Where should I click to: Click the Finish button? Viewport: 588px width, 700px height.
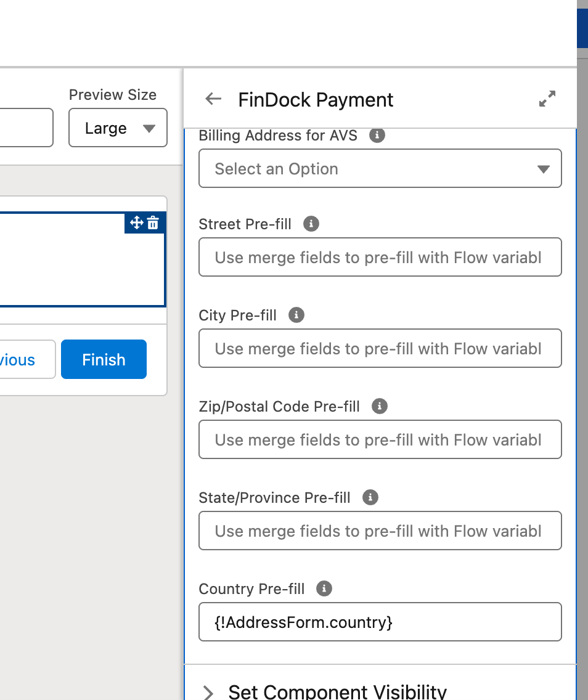click(104, 359)
